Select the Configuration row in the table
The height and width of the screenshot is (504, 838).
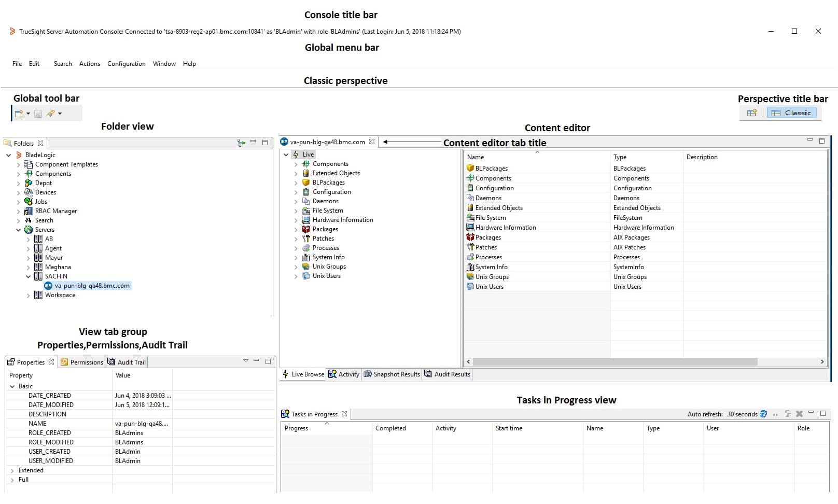(645, 188)
